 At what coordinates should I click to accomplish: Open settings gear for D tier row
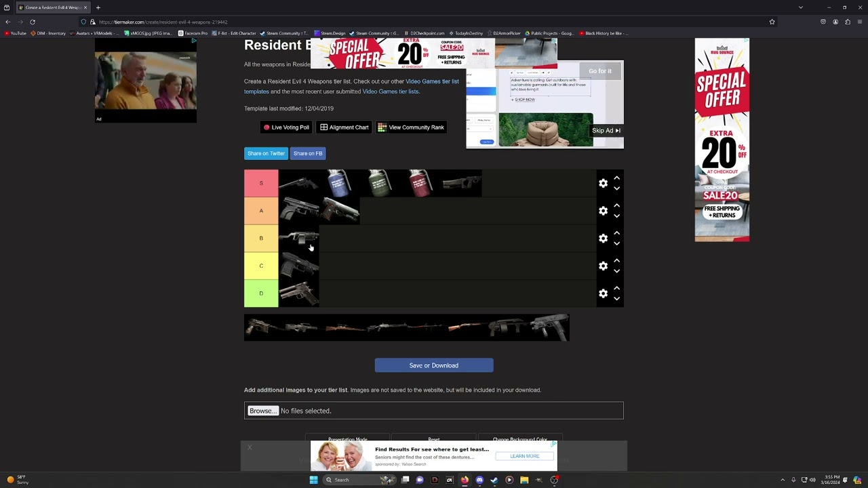603,293
